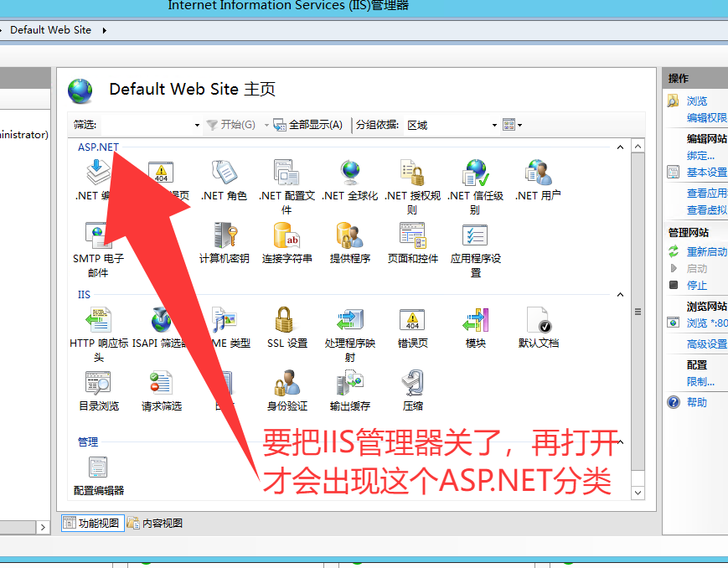Open the 连接字符串 feature
728x568 pixels.
pyautogui.click(x=287, y=243)
